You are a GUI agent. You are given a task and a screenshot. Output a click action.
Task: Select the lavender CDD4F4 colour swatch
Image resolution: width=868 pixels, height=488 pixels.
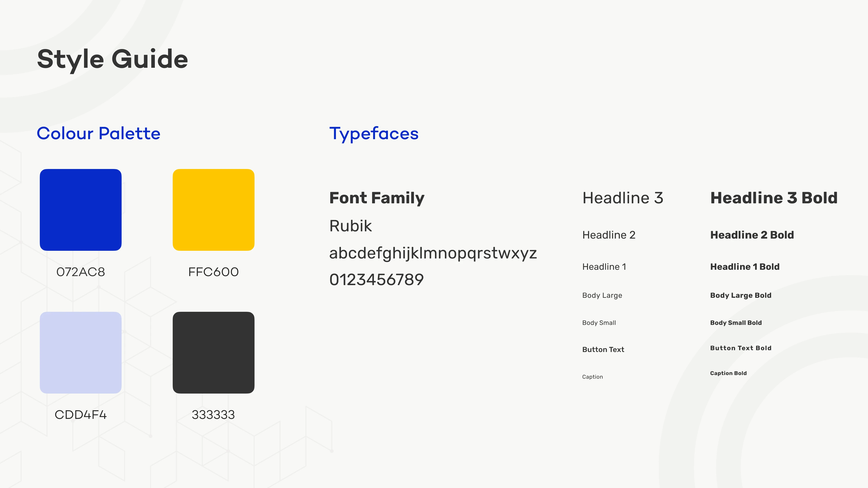(80, 352)
